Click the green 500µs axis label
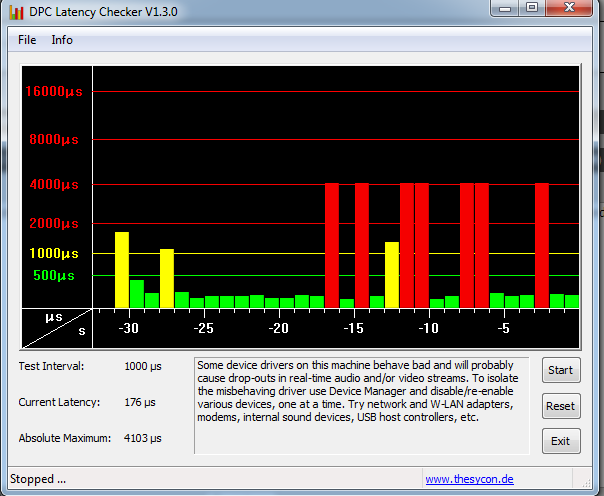Screen dimensions: 604x496 coord(54,276)
